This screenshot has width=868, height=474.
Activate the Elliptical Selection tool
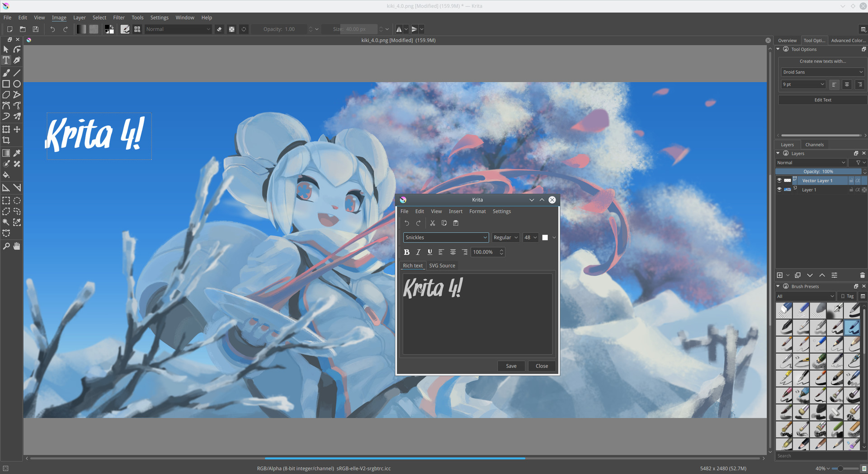click(17, 201)
